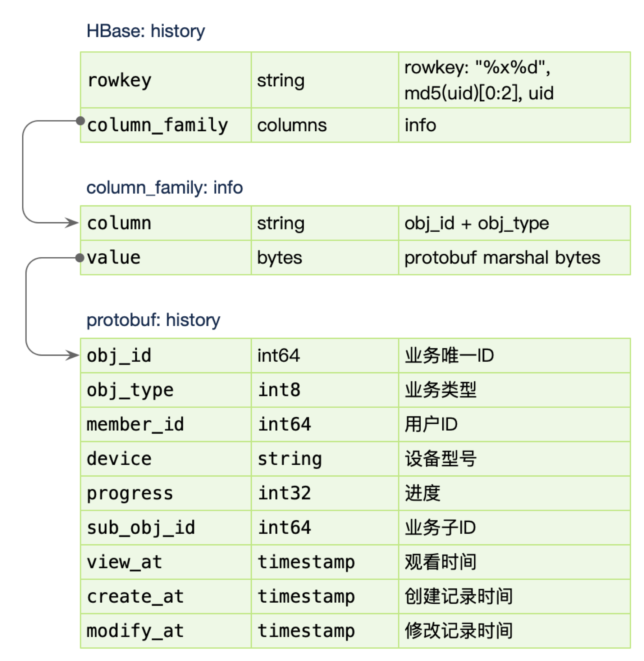Select the progress int32 type cell
644x661 pixels.
coord(325,493)
